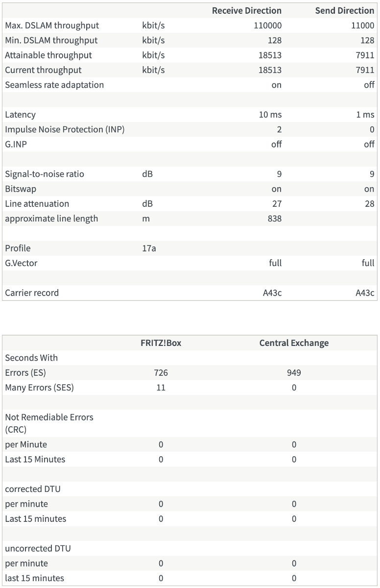
Task: Select the Many Errors (SES) value 11
Action: 161,388
